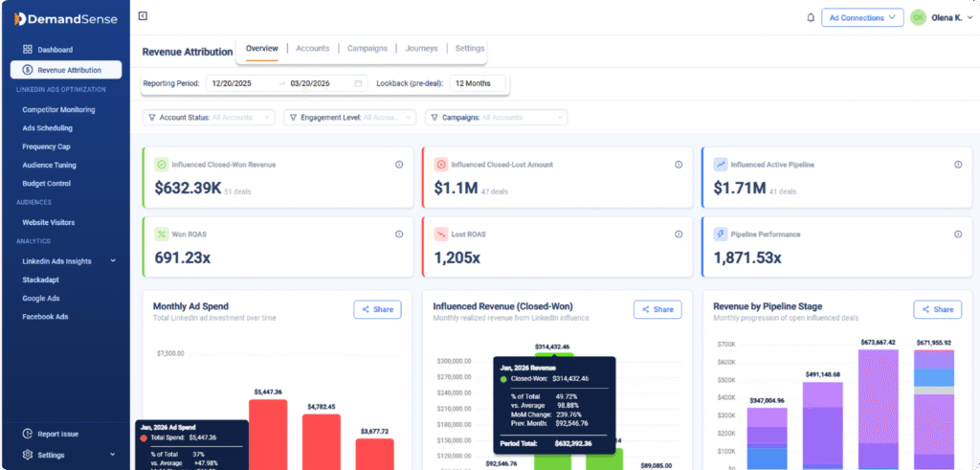This screenshot has height=470, width=980.
Task: Click the green percent icon on the Won ROAS card
Action: [161, 235]
